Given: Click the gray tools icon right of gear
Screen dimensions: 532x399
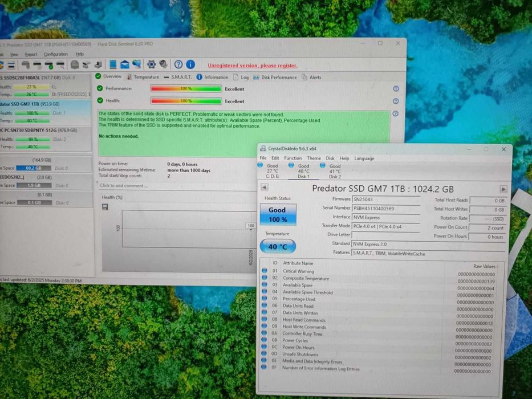Looking at the screenshot, I should point(164,64).
